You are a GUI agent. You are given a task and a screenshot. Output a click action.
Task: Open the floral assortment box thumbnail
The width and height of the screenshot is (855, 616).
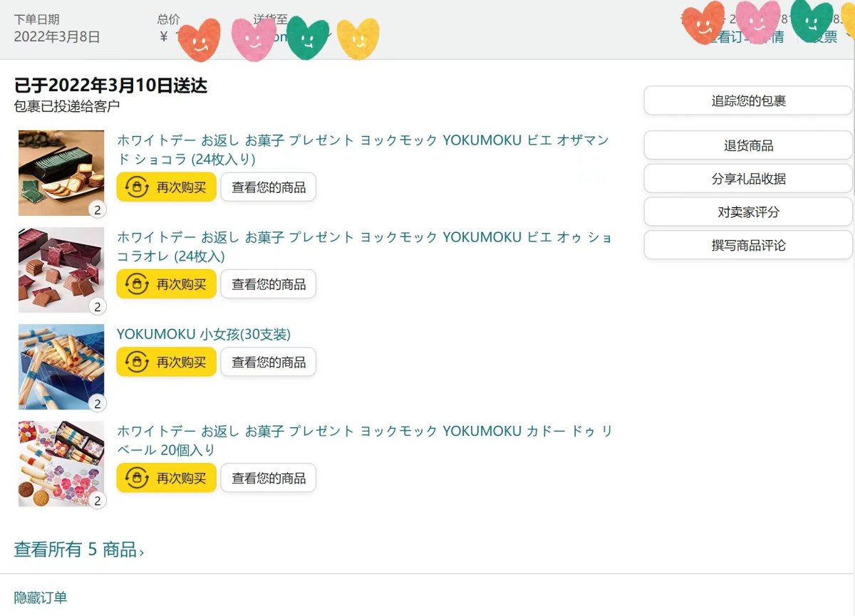[61, 464]
